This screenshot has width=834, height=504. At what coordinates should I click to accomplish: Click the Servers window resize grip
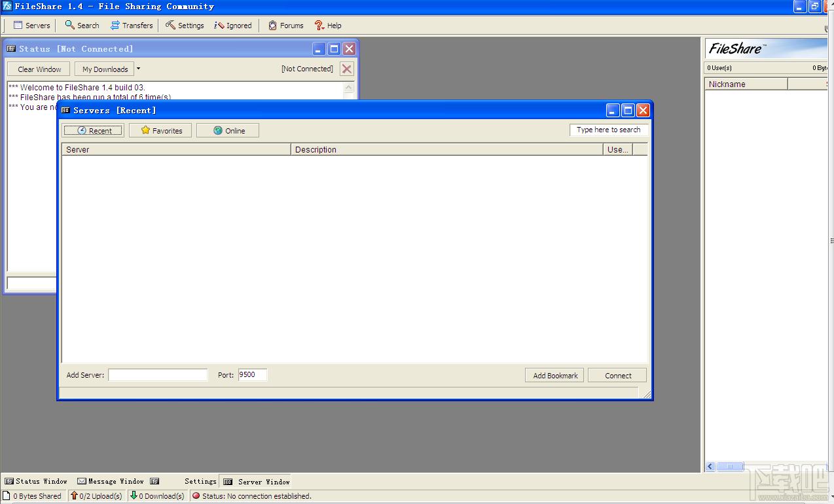pyautogui.click(x=647, y=394)
